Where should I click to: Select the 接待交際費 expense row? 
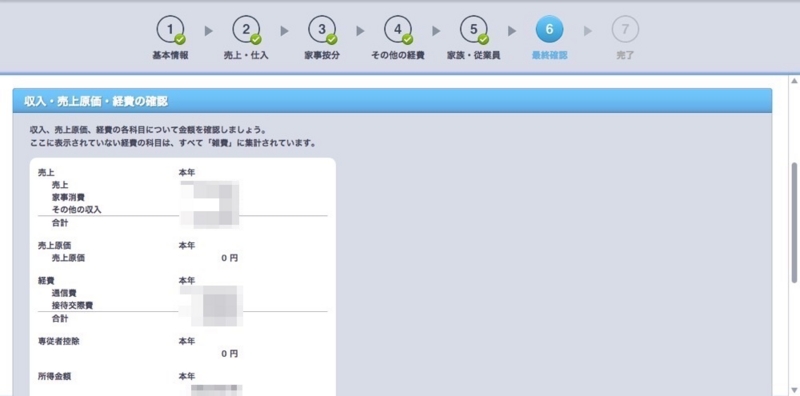click(x=72, y=305)
